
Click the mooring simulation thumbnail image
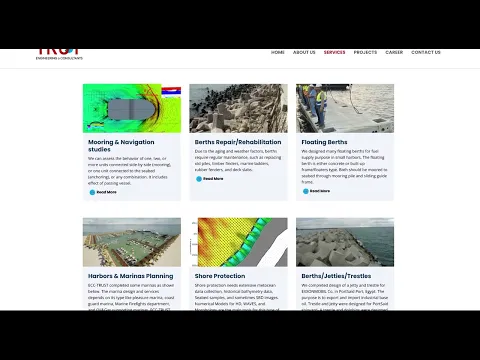coord(132,108)
